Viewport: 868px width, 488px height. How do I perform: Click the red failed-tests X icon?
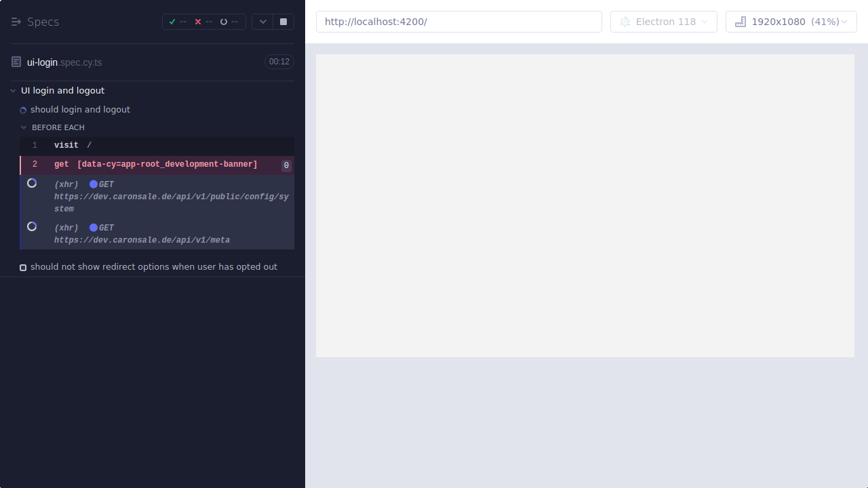pos(198,21)
